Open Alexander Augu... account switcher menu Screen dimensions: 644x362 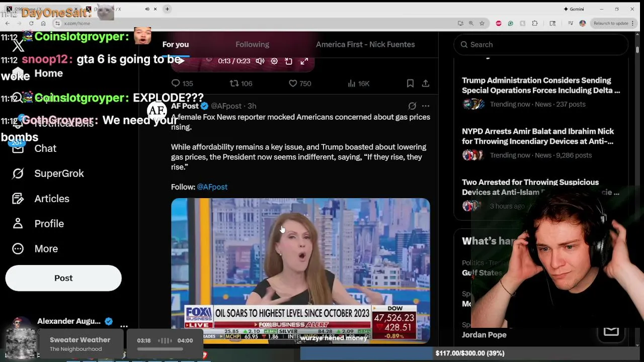tap(124, 326)
